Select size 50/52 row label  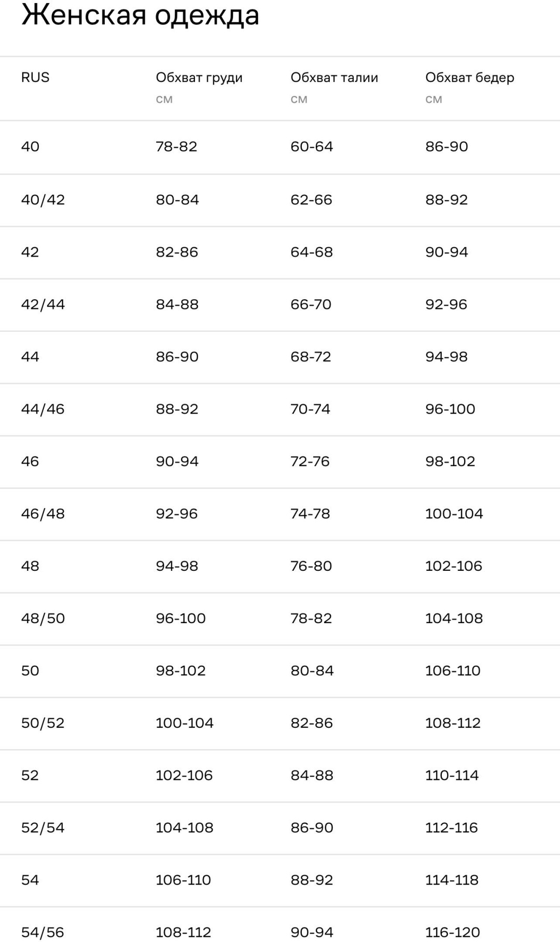coord(43,723)
